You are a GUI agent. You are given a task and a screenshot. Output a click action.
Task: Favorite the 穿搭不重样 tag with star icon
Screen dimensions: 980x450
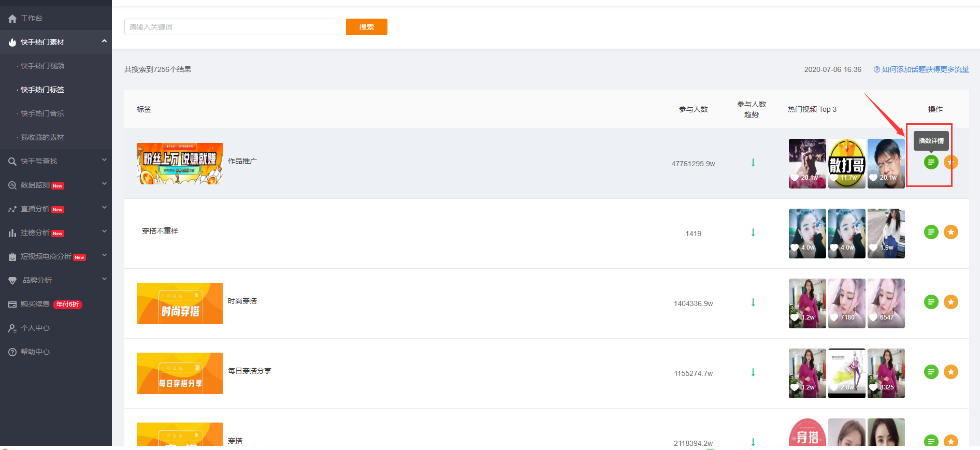(950, 232)
